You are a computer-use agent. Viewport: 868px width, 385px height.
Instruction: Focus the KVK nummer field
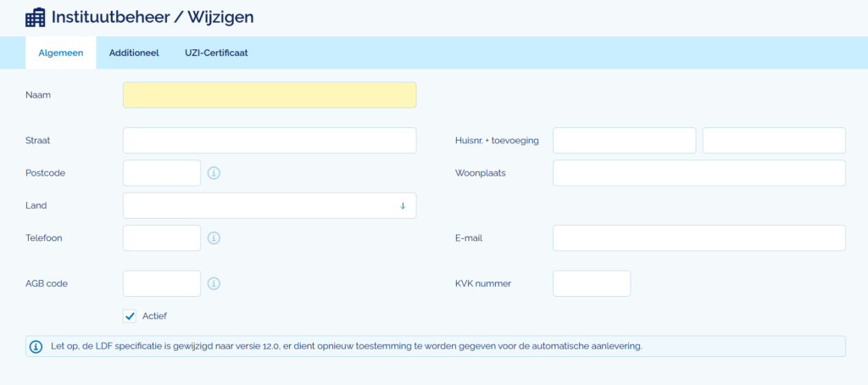pos(592,283)
